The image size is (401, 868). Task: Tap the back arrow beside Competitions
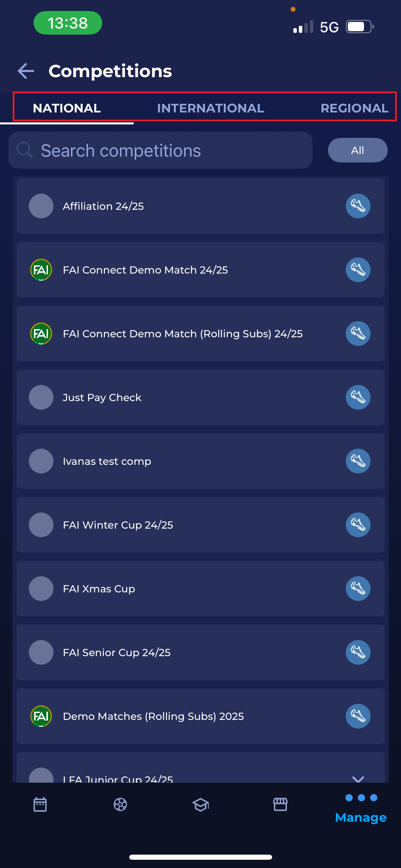26,71
